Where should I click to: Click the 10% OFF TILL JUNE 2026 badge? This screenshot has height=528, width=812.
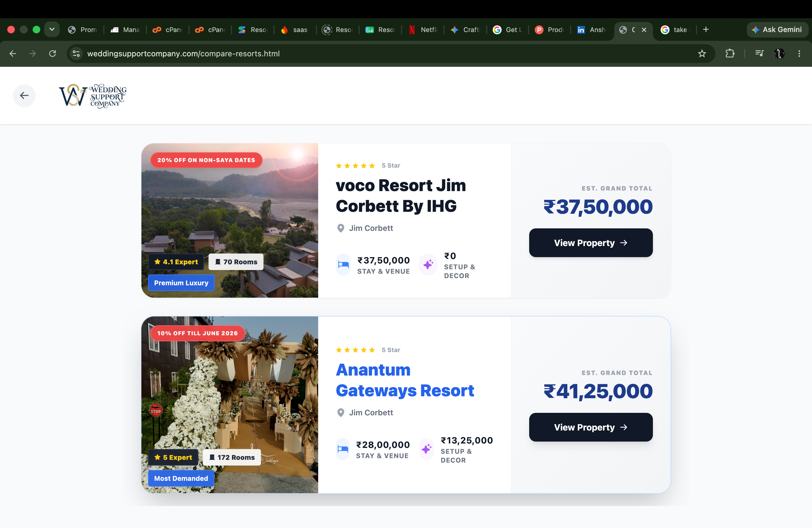click(197, 333)
